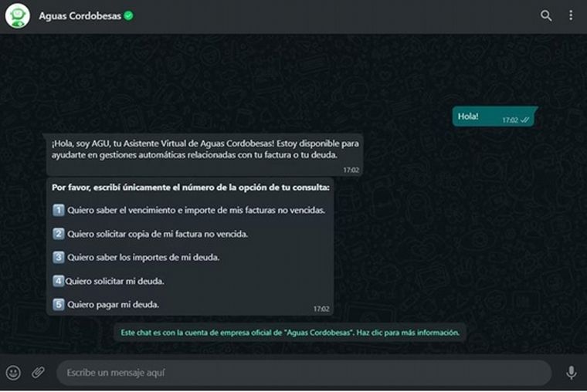
Task: Open the emoji picker
Action: (13, 373)
